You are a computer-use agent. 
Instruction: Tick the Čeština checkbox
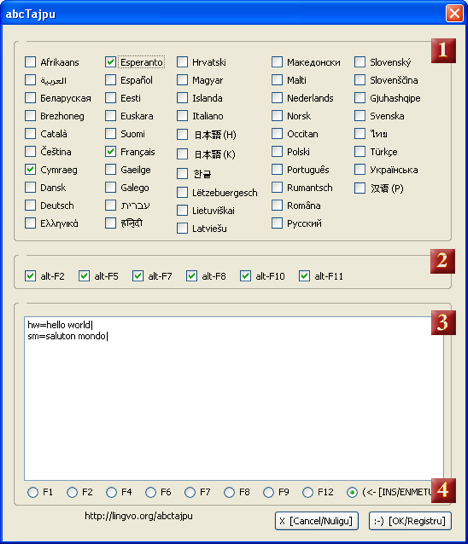pyautogui.click(x=31, y=152)
